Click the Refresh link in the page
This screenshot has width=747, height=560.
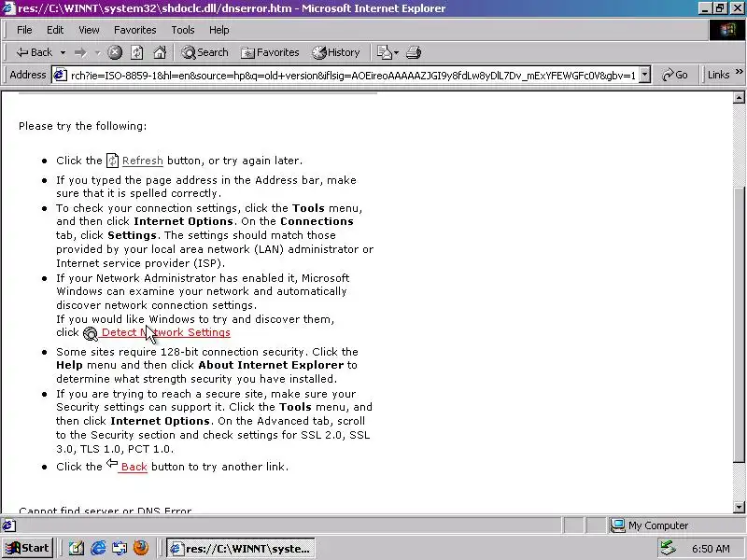[143, 161]
